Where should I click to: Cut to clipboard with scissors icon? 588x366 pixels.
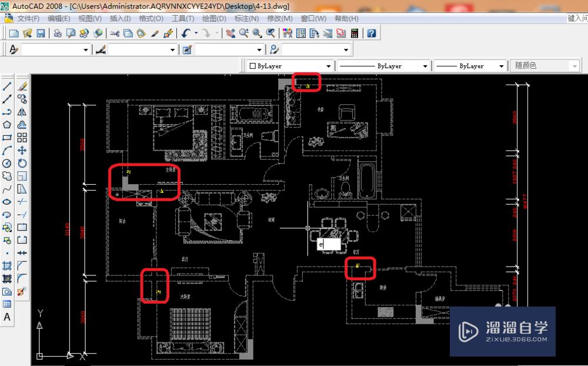click(115, 34)
